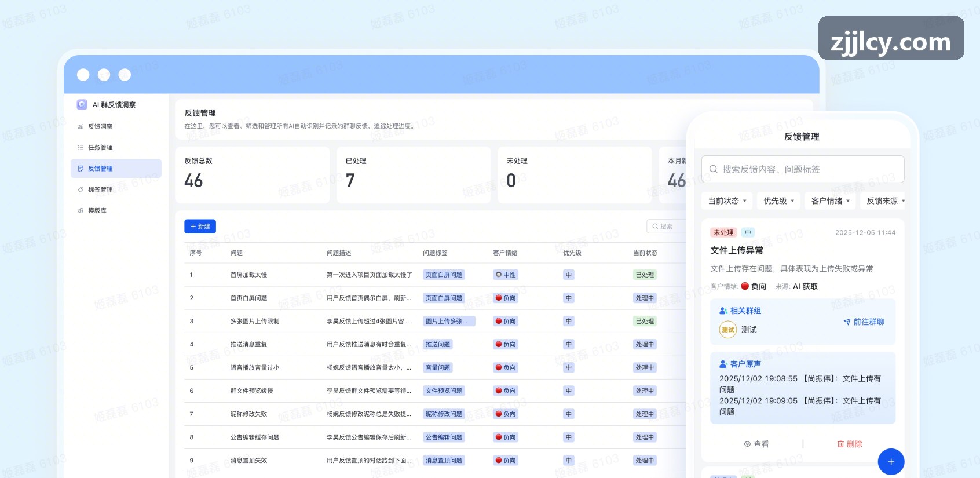This screenshot has width=980, height=478.
Task: Click the AI 群反馈洞察 logo icon
Action: (82, 105)
